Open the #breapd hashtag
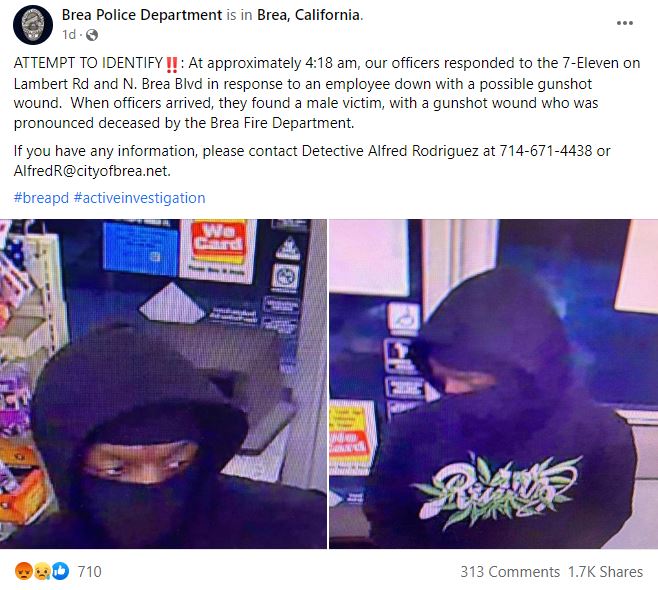The image size is (658, 590). [41, 198]
